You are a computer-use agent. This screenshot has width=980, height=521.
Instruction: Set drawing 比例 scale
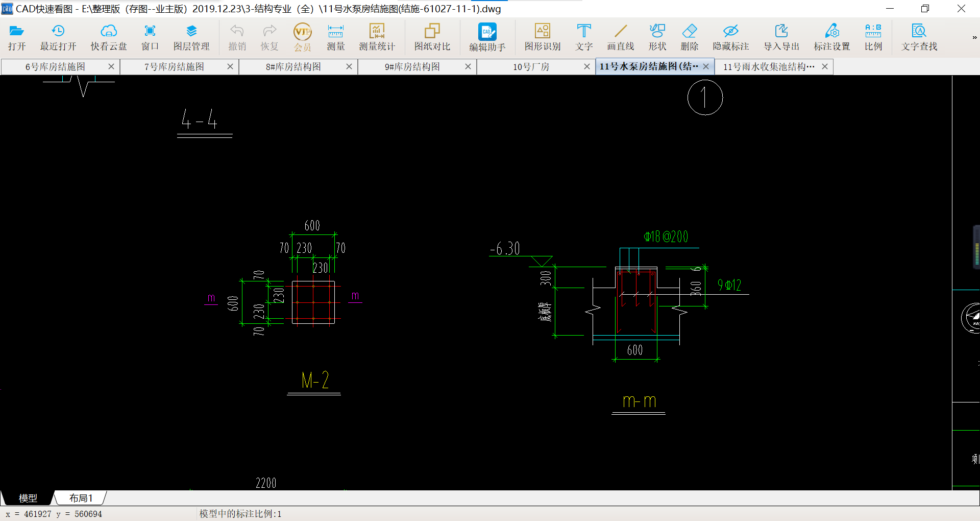tap(873, 37)
